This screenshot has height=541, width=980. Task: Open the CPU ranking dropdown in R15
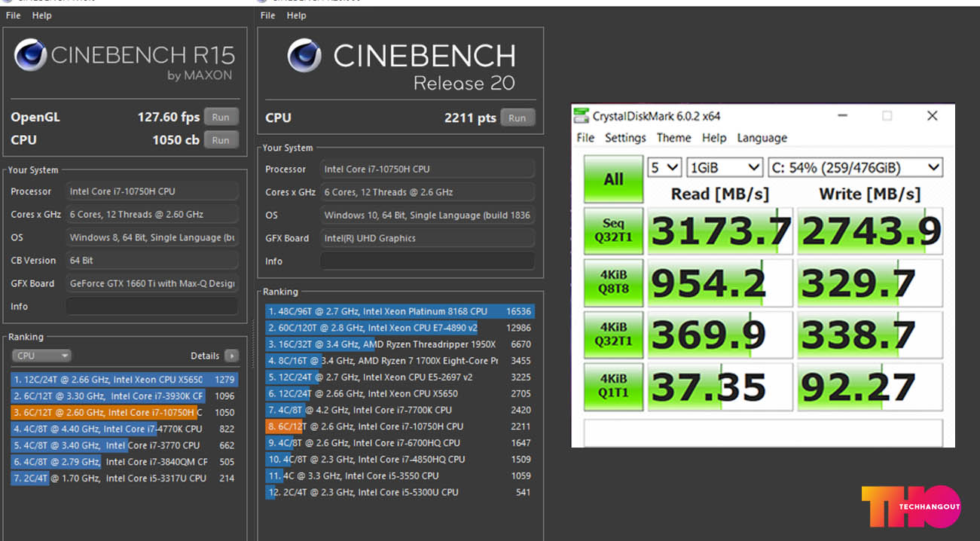(41, 356)
